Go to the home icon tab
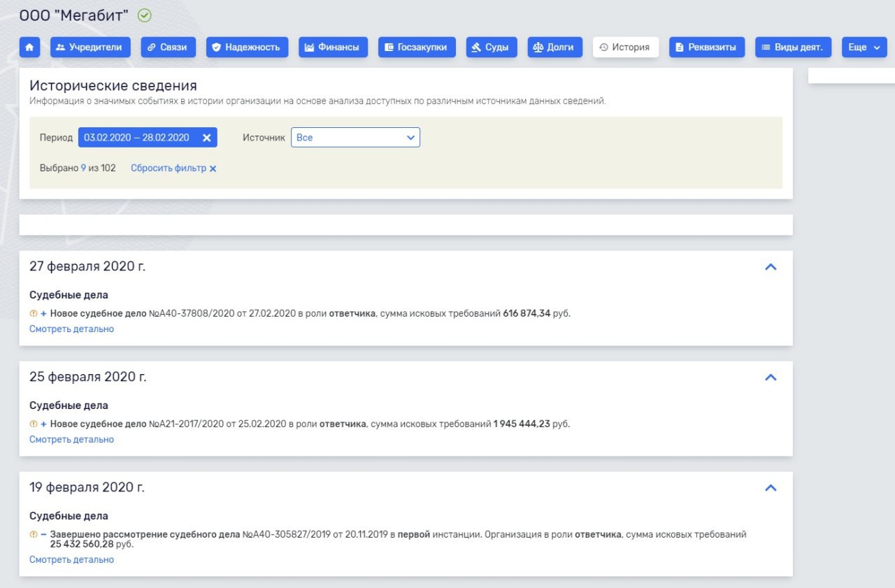Screen dimensions: 895x588 (29, 47)
